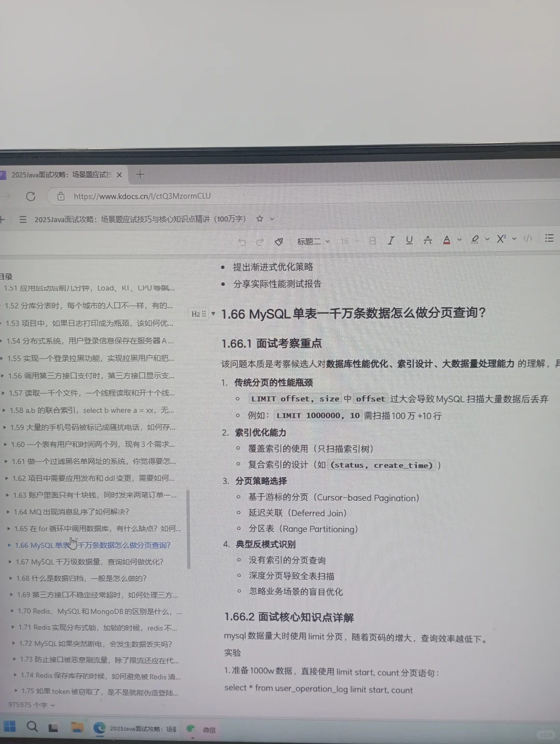The width and height of the screenshot is (560, 744).
Task: Open outline item 1.75 如果 token 被窃取了
Action: pyautogui.click(x=100, y=692)
